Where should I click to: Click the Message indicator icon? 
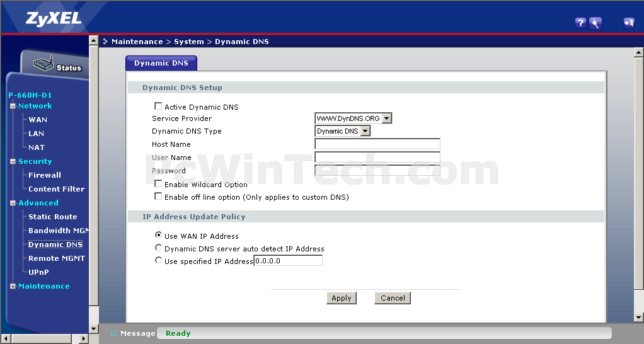113,333
